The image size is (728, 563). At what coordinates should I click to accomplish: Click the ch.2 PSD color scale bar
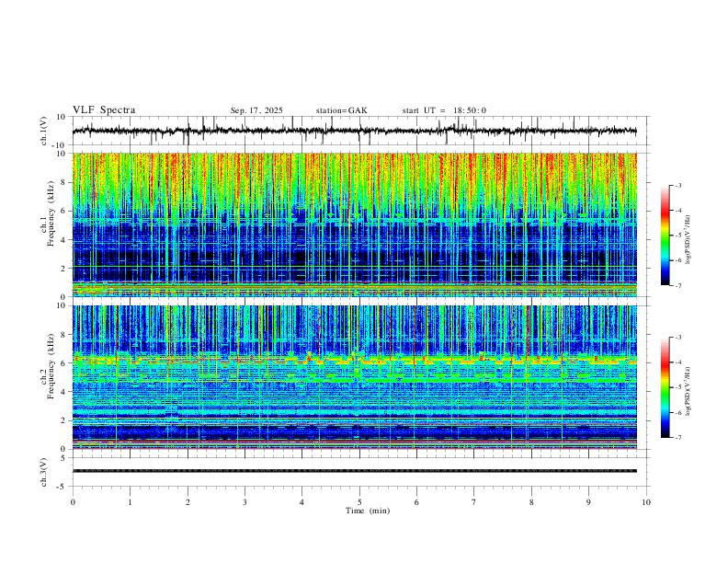pyautogui.click(x=665, y=387)
